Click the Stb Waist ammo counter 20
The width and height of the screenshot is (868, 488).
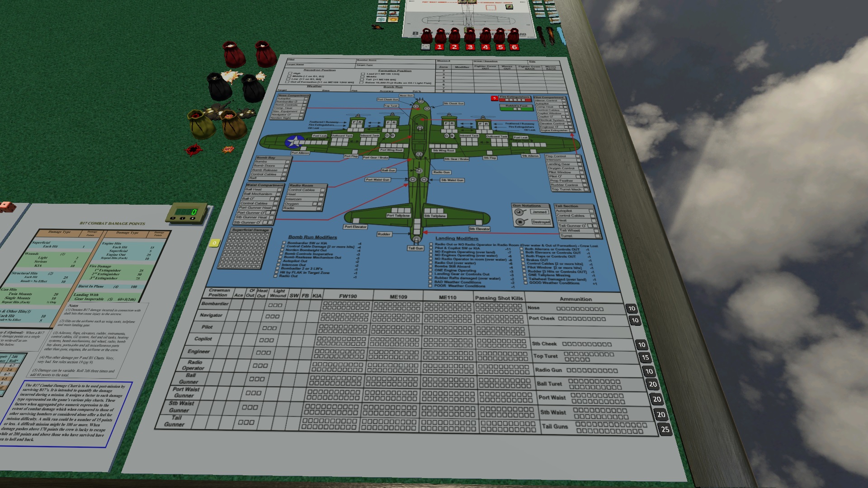pyautogui.click(x=661, y=414)
